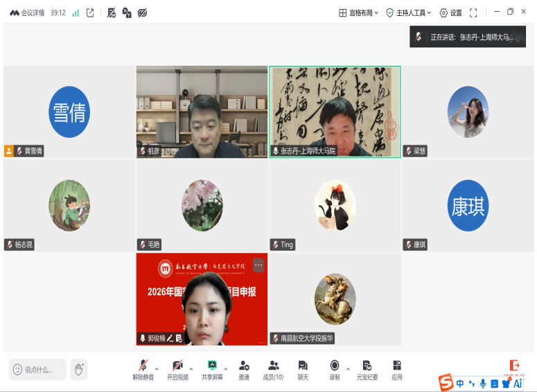Select the 梁慧 participant avatar
The width and height of the screenshot is (537, 392).
[x=468, y=112]
